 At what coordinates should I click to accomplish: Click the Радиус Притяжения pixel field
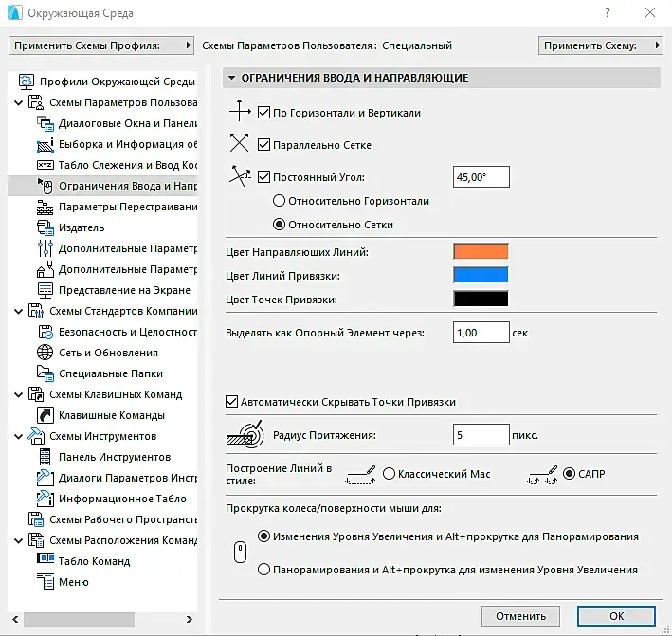[x=481, y=435]
